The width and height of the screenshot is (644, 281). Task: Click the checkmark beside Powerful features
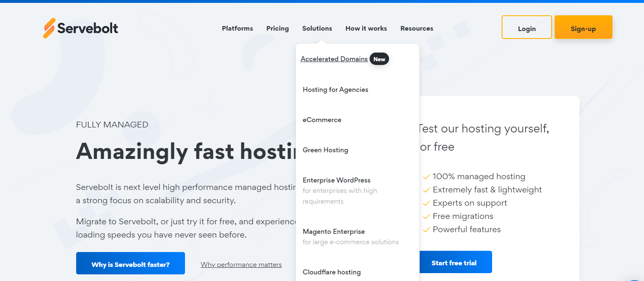point(426,230)
